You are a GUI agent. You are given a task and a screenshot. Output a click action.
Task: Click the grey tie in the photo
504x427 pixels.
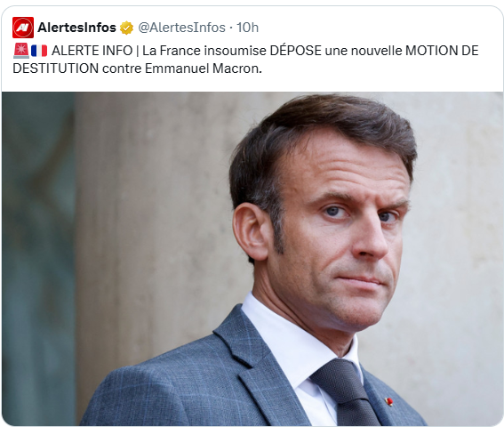pos(346,391)
